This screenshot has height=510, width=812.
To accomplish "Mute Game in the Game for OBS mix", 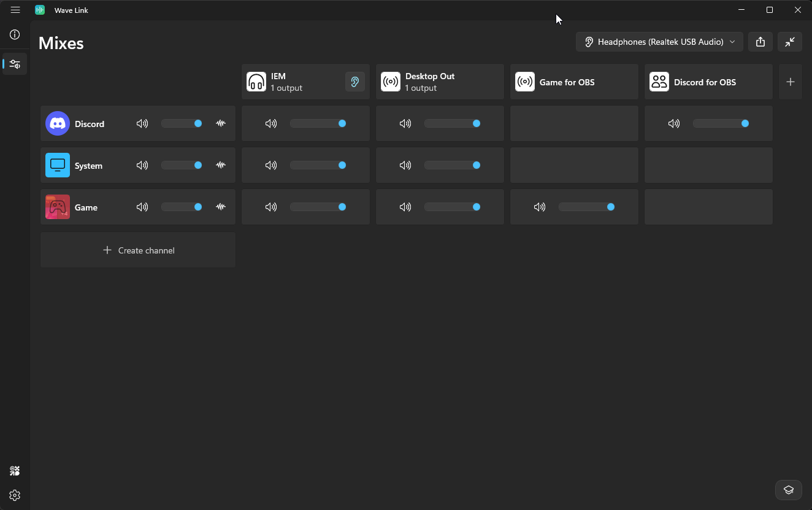I will click(540, 207).
